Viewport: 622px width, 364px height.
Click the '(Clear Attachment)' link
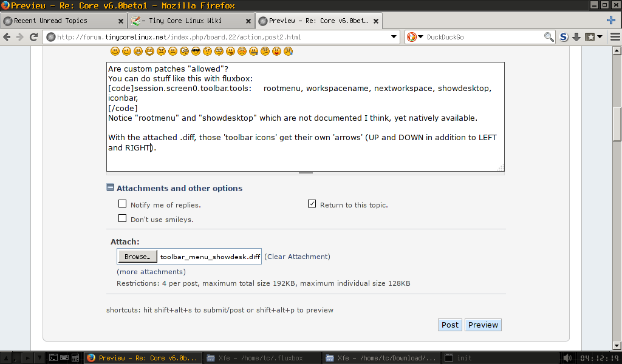coord(297,257)
